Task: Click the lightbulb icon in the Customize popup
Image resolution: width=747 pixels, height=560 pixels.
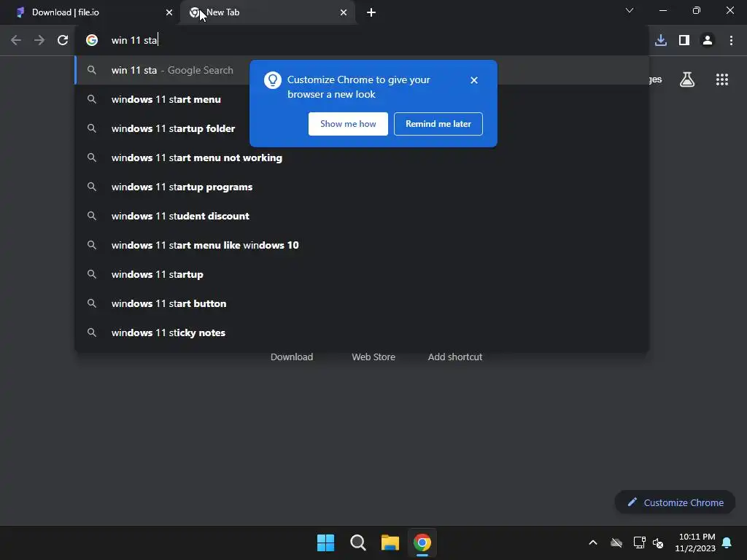Action: point(273,80)
